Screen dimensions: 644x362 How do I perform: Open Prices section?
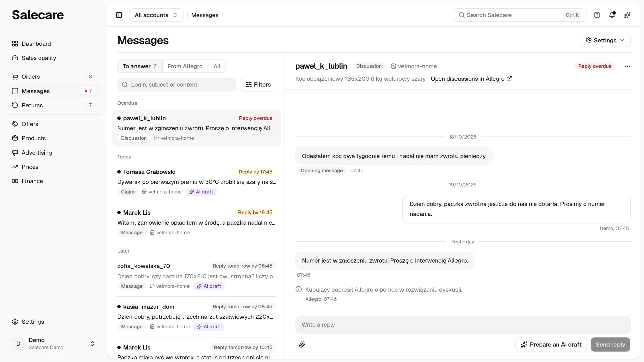point(54,167)
